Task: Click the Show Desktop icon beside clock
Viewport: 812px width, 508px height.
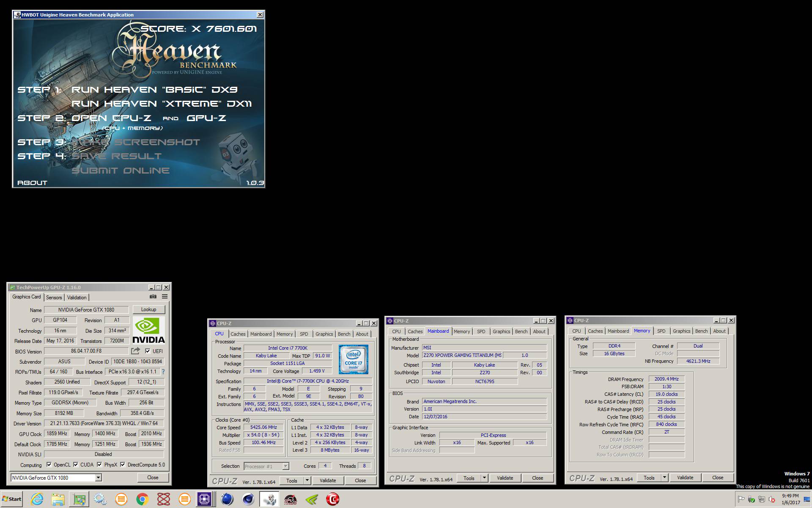Action: pyautogui.click(x=807, y=499)
